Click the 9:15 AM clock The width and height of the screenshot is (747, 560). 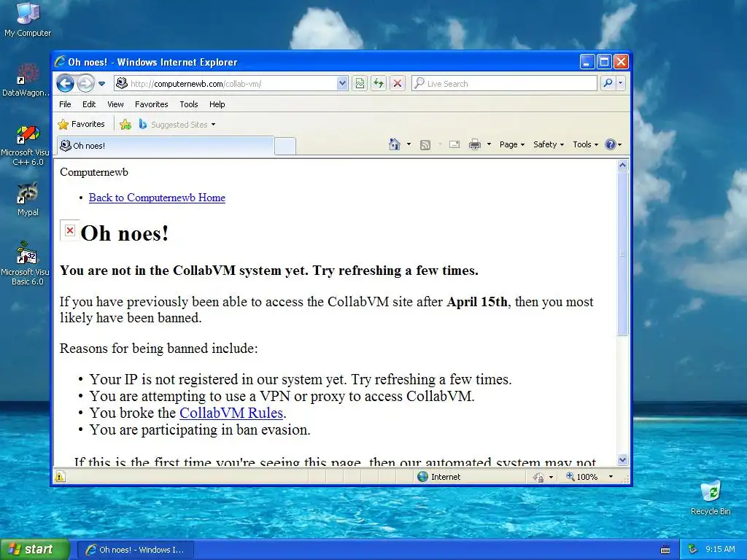click(x=720, y=549)
